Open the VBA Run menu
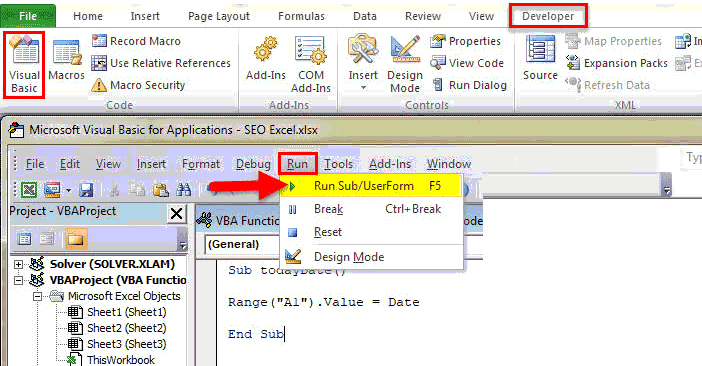The height and width of the screenshot is (366, 702). pos(297,164)
